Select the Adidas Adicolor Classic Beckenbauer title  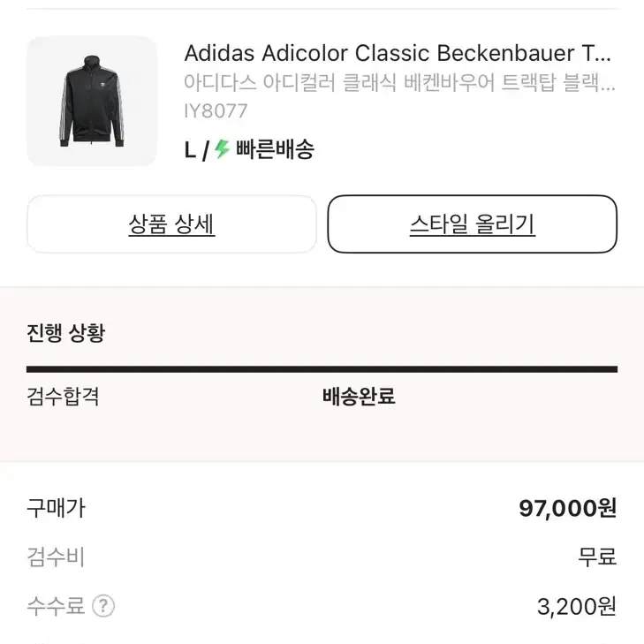398,53
